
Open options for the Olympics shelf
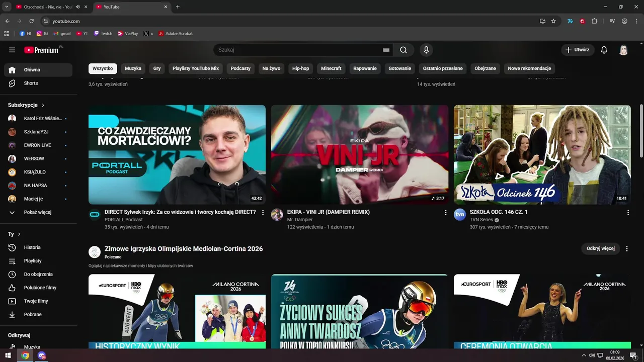pos(627,249)
